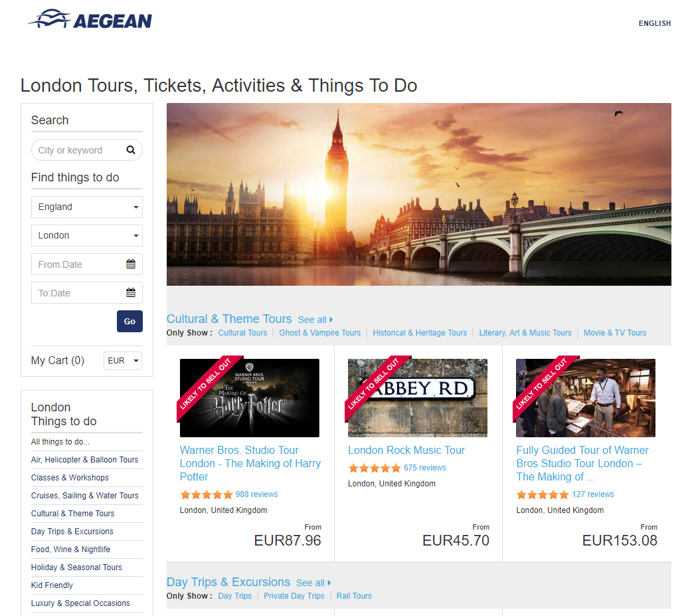Select Cultural & Theme Tours sidebar category
Image resolution: width=694 pixels, height=616 pixels.
click(x=72, y=514)
